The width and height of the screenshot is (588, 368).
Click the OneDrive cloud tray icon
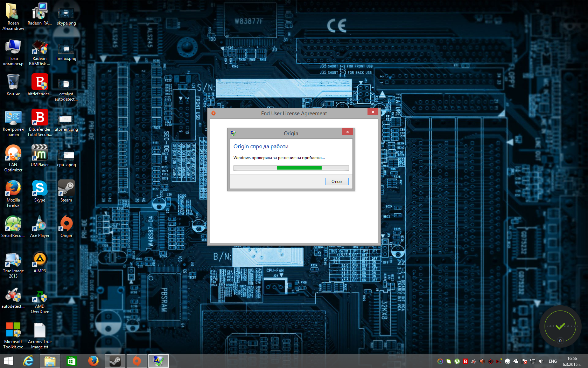tap(516, 361)
